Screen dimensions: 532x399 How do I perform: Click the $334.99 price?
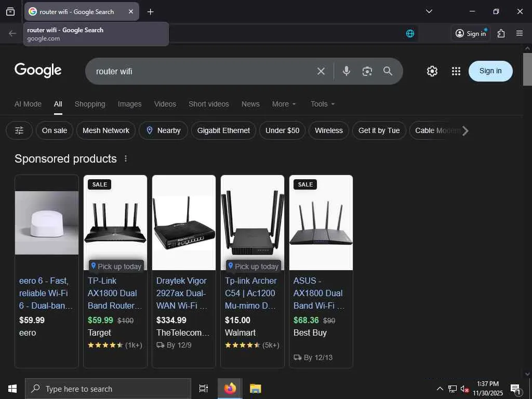pyautogui.click(x=171, y=320)
